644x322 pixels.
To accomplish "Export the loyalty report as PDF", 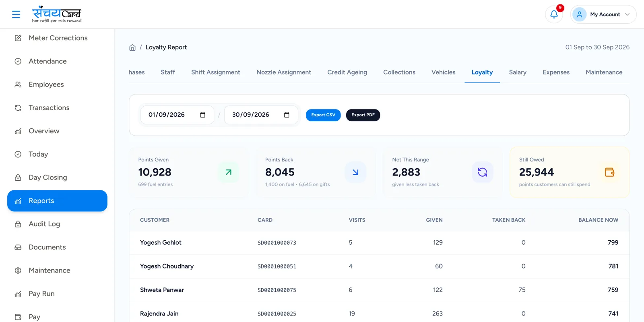I will tap(363, 115).
